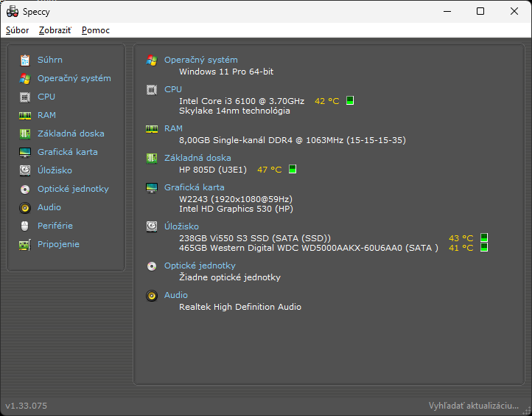Open the Zobraziť menu
Screen dimensions: 532x416
[x=55, y=30]
